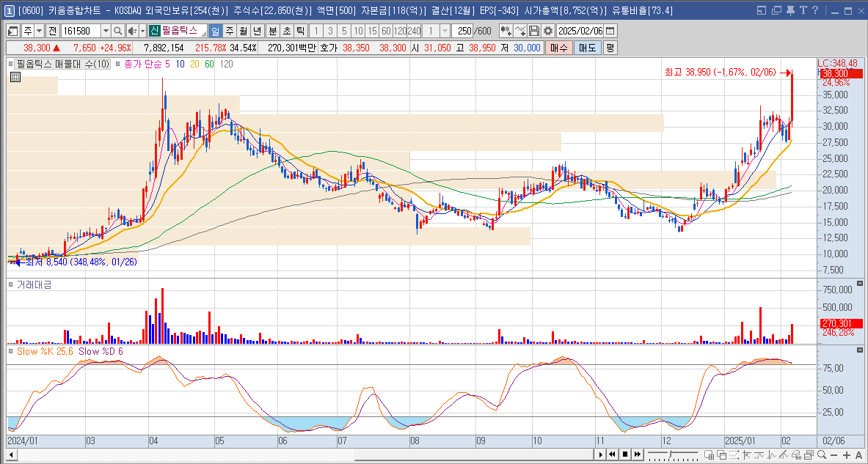Click the speaker sound icon
This screenshot has width=868, height=464.
tap(132, 30)
